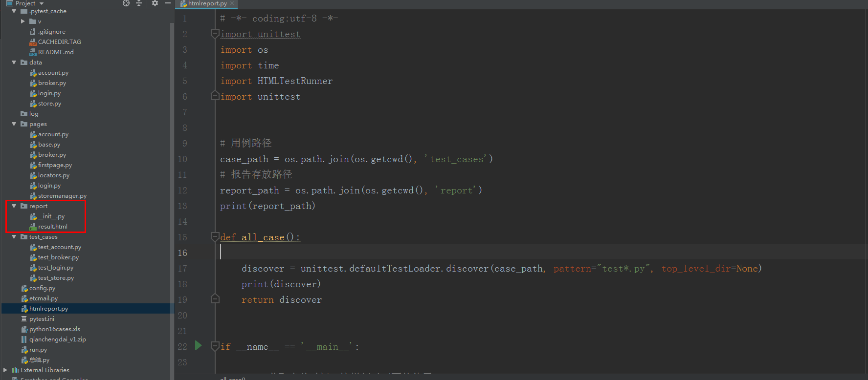Select run.py file in project tree
This screenshot has width=868, height=380.
[38, 350]
